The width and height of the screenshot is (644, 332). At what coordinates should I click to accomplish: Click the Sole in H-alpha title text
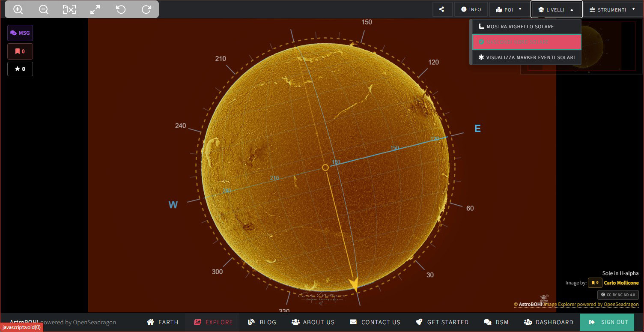[620, 273]
